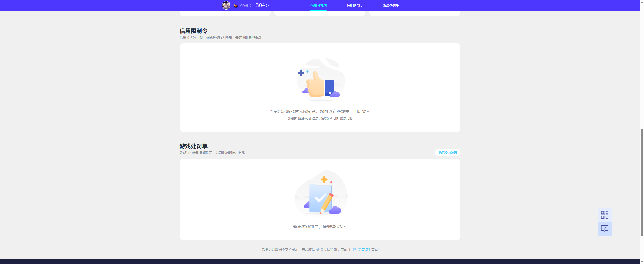Click the subtitle 游戏行为违规导致处罚
Screen dimensions: 644x264
(x=196, y=153)
